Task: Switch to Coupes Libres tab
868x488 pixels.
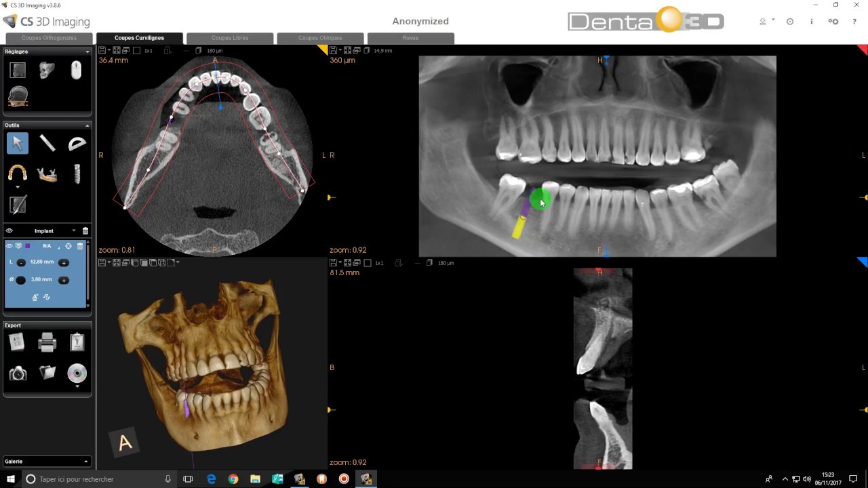Action: (230, 38)
